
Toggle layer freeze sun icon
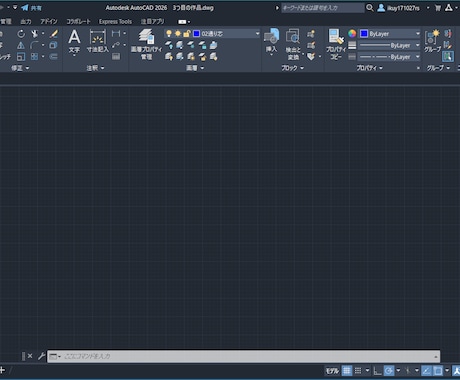tap(178, 34)
